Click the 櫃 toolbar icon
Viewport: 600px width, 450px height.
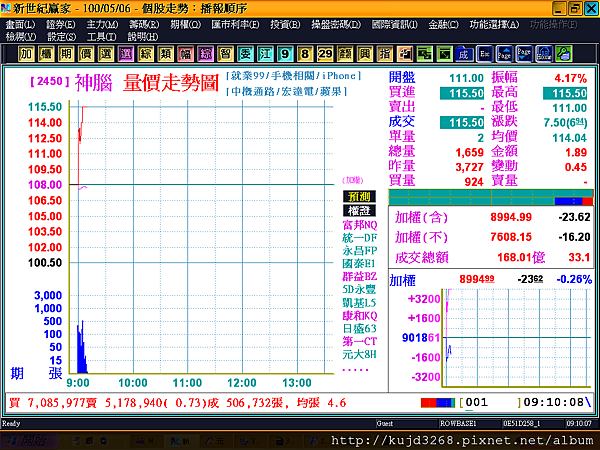(46, 54)
